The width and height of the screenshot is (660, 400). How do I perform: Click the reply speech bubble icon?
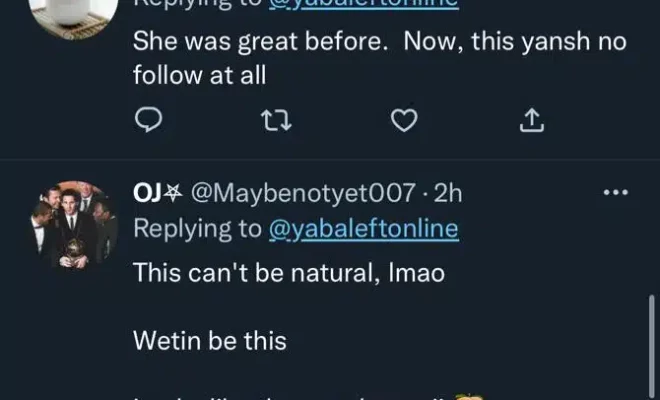tap(148, 122)
